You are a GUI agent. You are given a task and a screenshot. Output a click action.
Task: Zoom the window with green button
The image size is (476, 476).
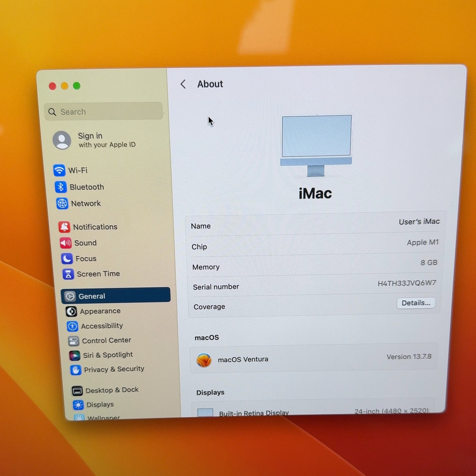(x=77, y=86)
